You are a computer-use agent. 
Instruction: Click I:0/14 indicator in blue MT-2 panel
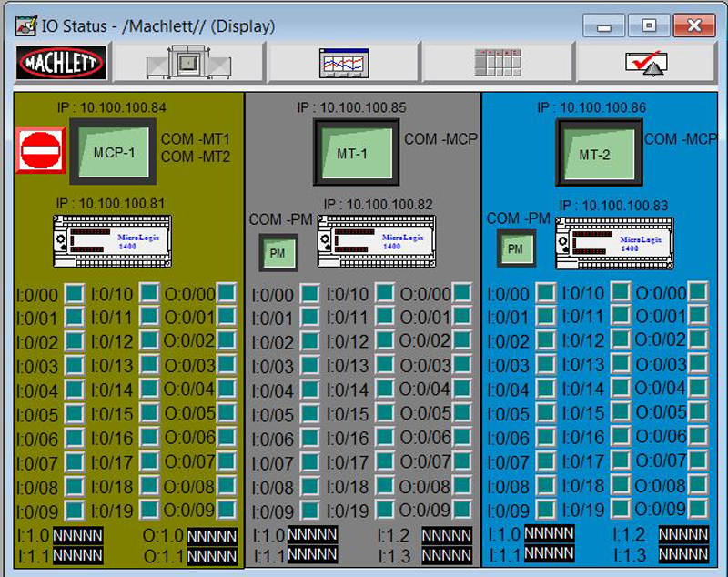(x=621, y=388)
